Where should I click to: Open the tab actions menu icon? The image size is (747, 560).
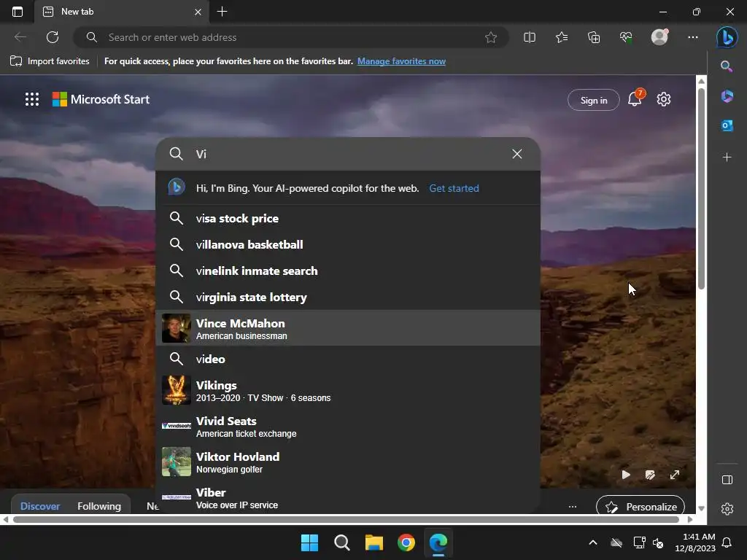click(18, 12)
